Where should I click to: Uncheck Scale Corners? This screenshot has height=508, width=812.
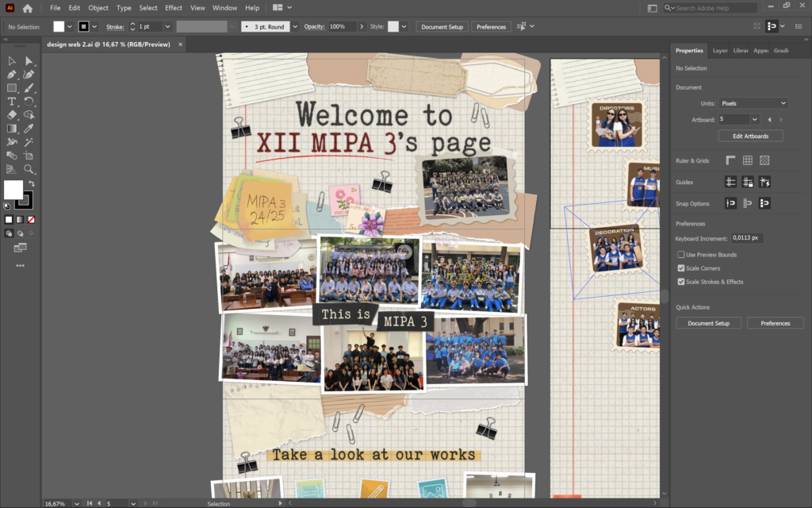[681, 268]
